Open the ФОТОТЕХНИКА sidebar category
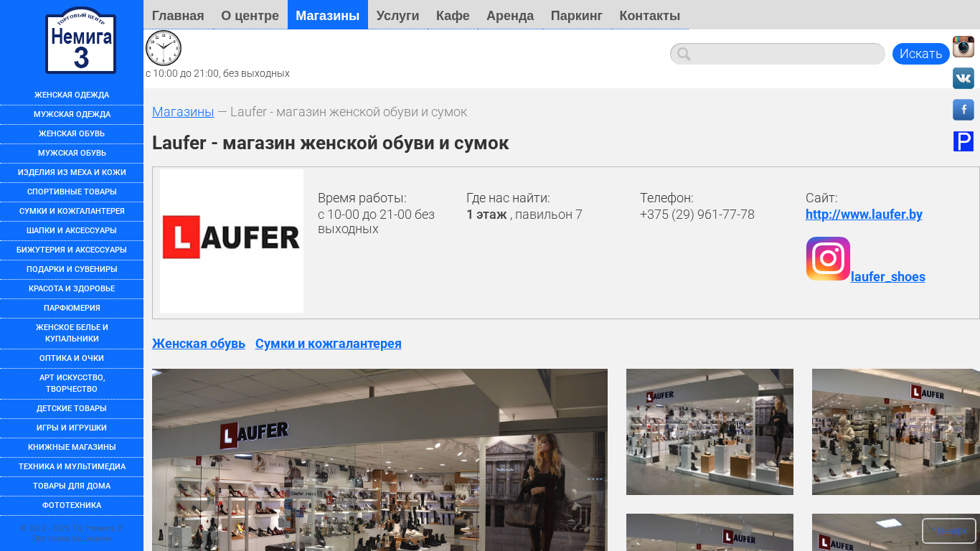 click(72, 506)
